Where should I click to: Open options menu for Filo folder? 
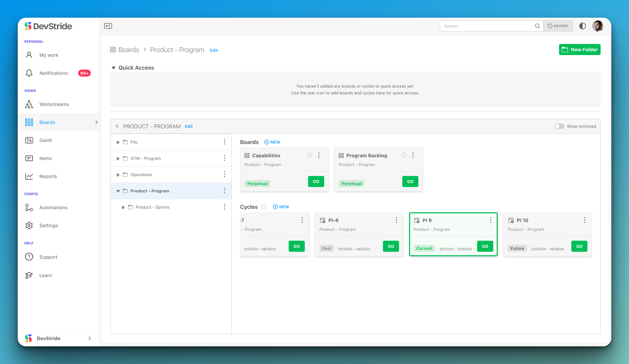[x=224, y=142]
